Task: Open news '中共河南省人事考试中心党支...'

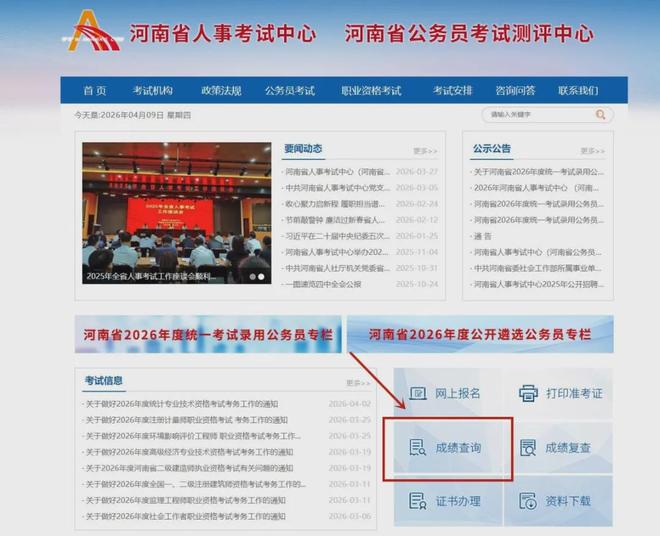Action: [x=338, y=188]
